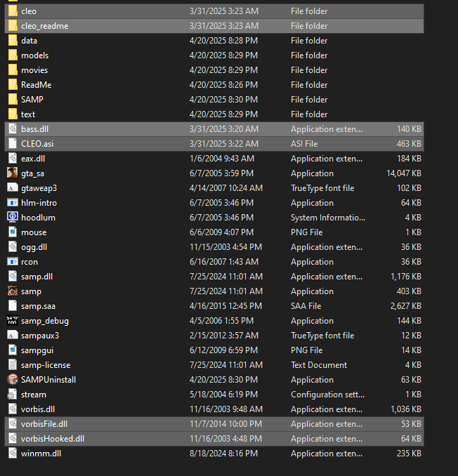The height and width of the screenshot is (476, 458).
Task: Select the size "2,627 KB"
Action: [406, 306]
